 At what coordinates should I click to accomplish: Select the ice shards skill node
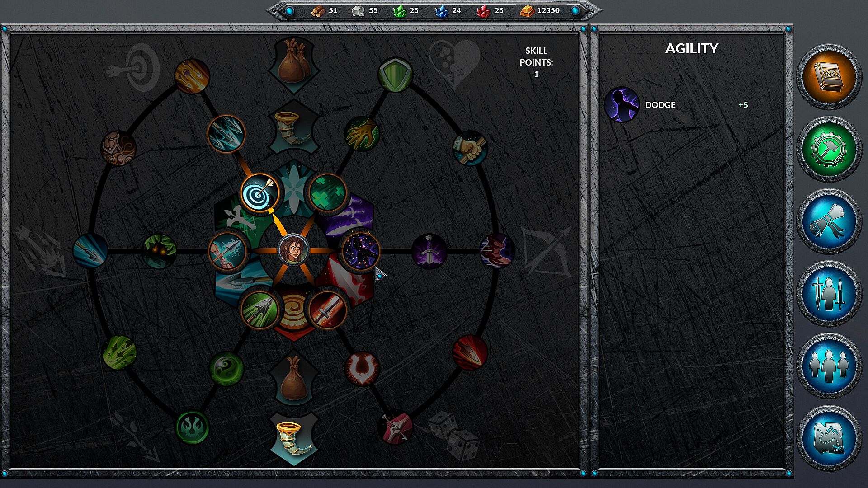click(x=226, y=134)
